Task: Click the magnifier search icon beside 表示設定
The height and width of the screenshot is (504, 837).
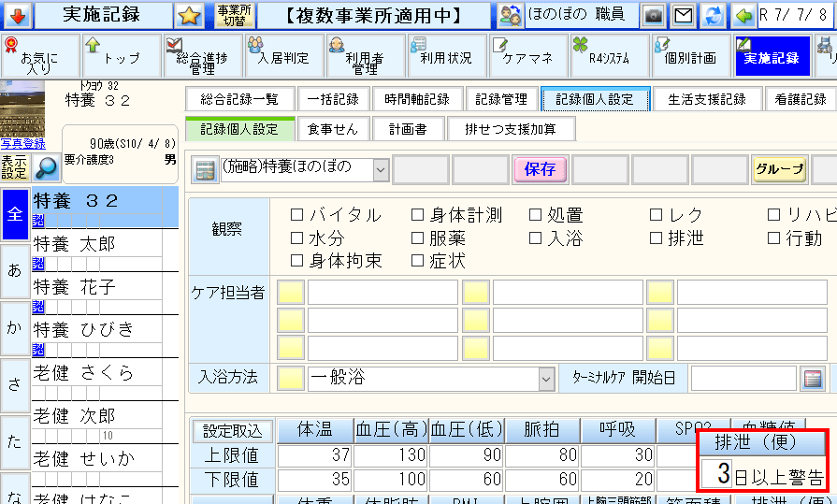Action: [x=46, y=167]
